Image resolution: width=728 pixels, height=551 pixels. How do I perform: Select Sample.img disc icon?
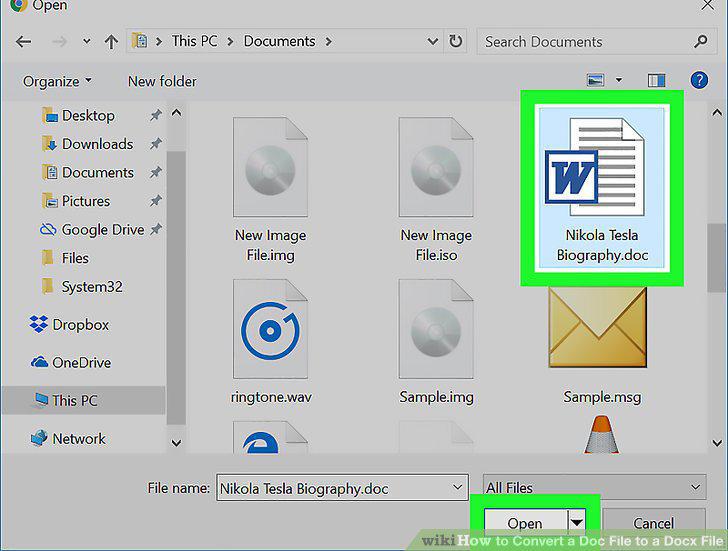(436, 329)
